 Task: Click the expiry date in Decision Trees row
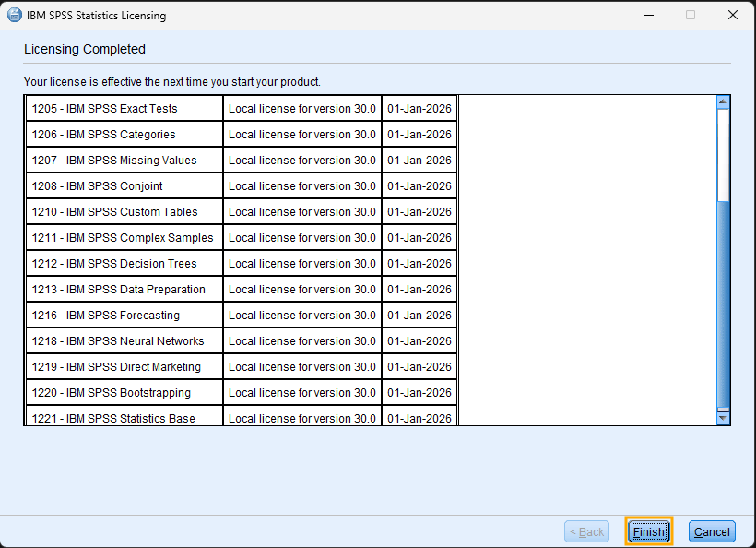pyautogui.click(x=419, y=263)
